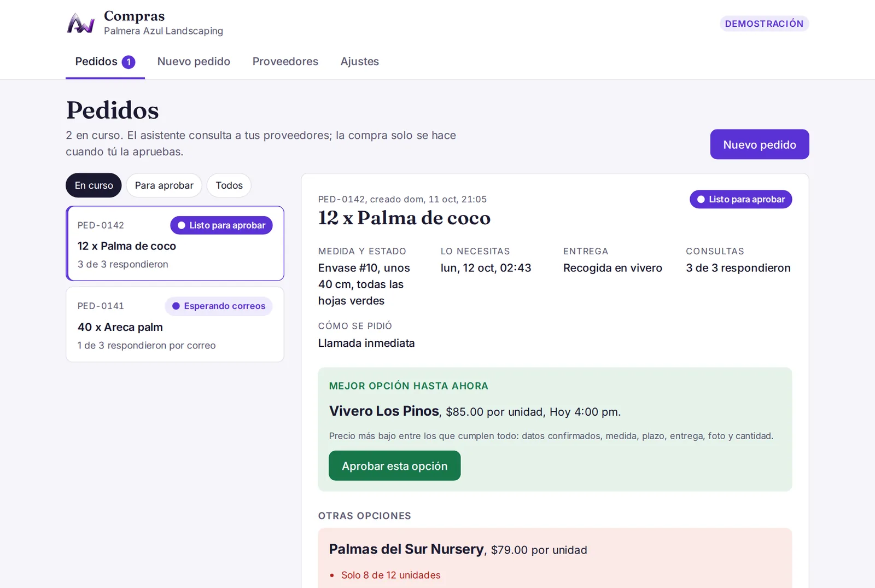Click the Compras app logo icon
Viewport: 875px width, 588px height.
click(x=81, y=24)
